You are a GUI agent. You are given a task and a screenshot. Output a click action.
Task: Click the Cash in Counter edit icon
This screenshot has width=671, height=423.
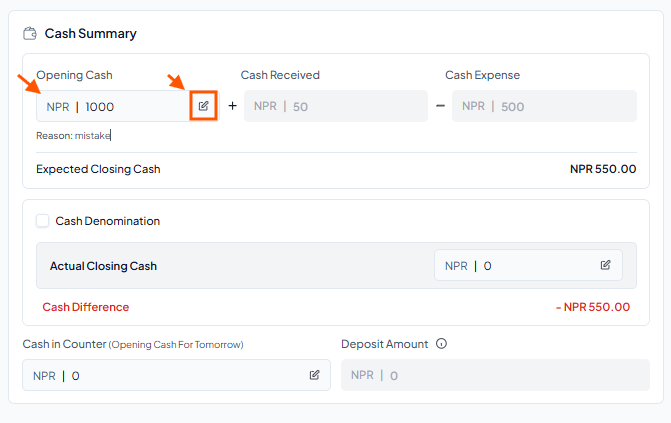(314, 375)
